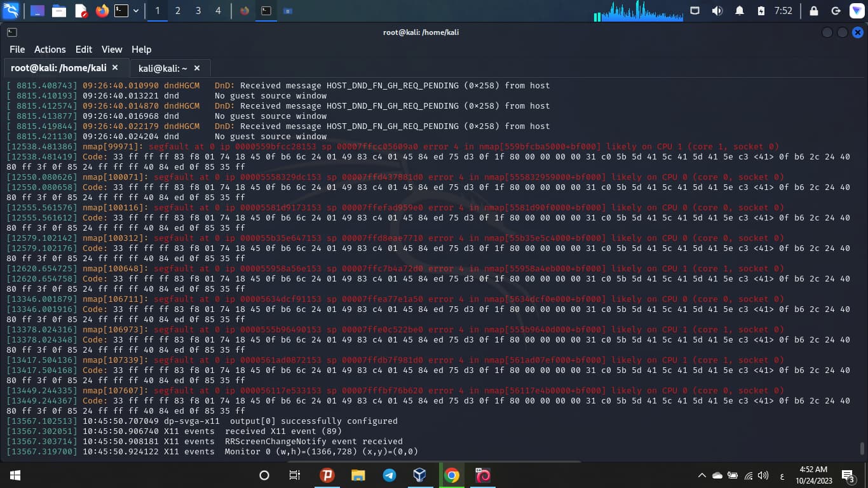
Task: Click the show desktop panel icon
Action: (x=37, y=11)
